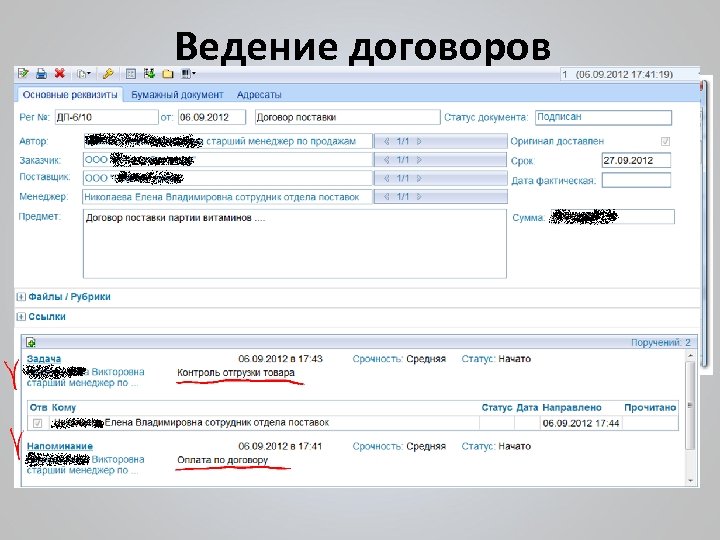Toggle the Отв checkbox for Елена Владимировна
Screen dimensions: 720x540
coord(38,423)
